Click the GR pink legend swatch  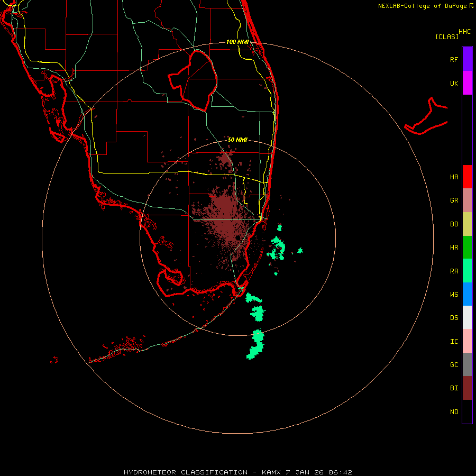(x=467, y=200)
